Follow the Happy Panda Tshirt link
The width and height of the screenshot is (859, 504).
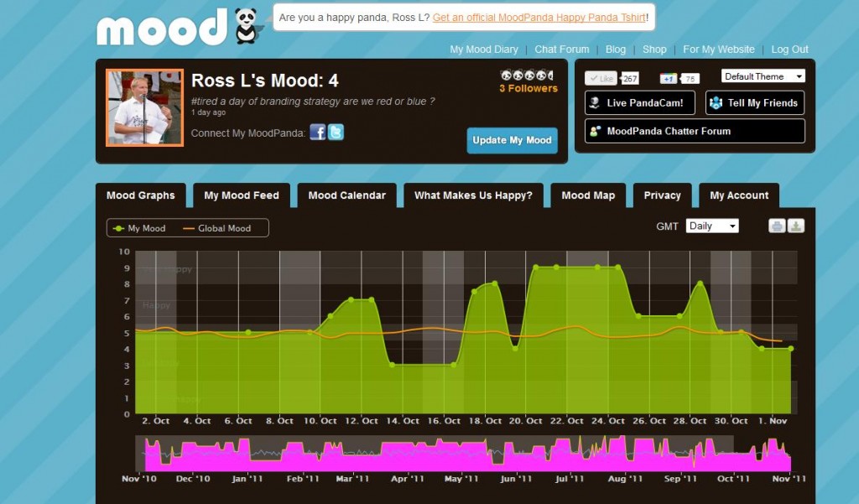point(539,18)
